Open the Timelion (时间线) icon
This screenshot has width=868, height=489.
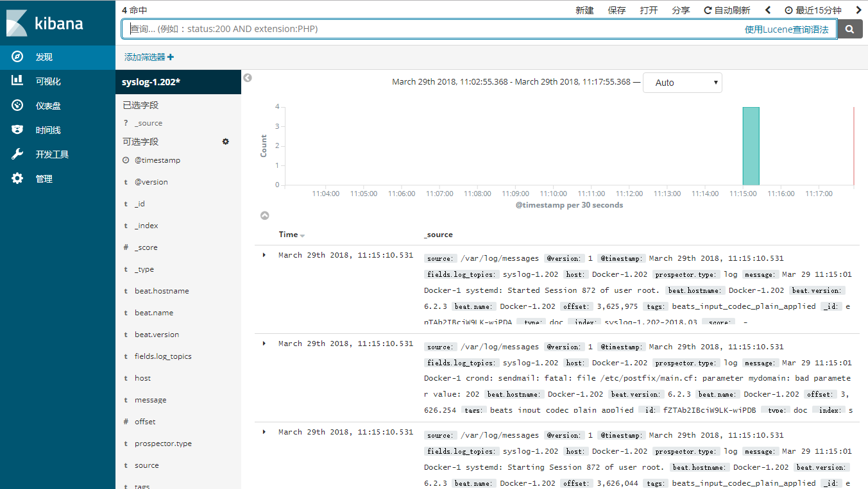pos(18,130)
